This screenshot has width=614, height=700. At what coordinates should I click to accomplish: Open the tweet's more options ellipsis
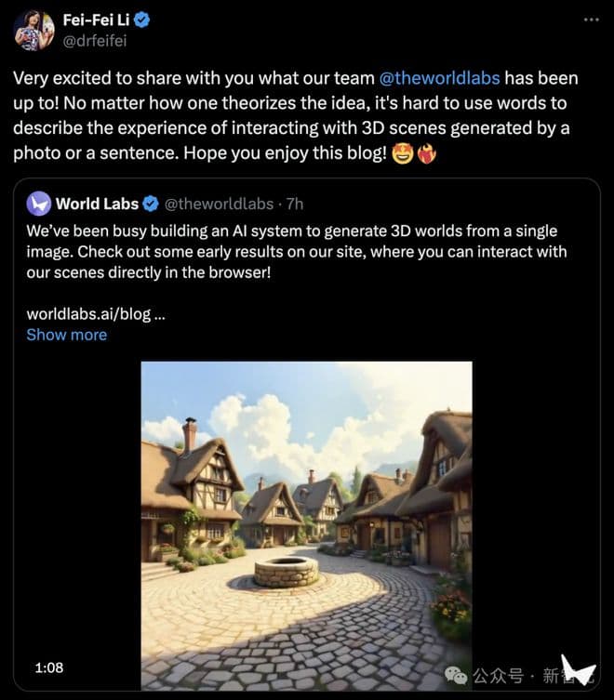[591, 20]
